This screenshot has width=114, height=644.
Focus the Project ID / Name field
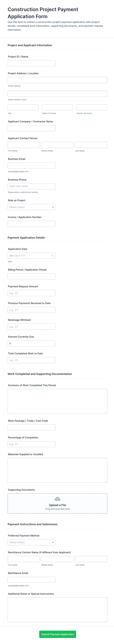click(x=31, y=63)
